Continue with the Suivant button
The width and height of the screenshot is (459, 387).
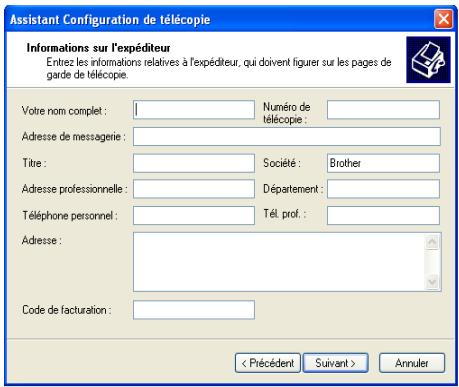click(x=336, y=363)
